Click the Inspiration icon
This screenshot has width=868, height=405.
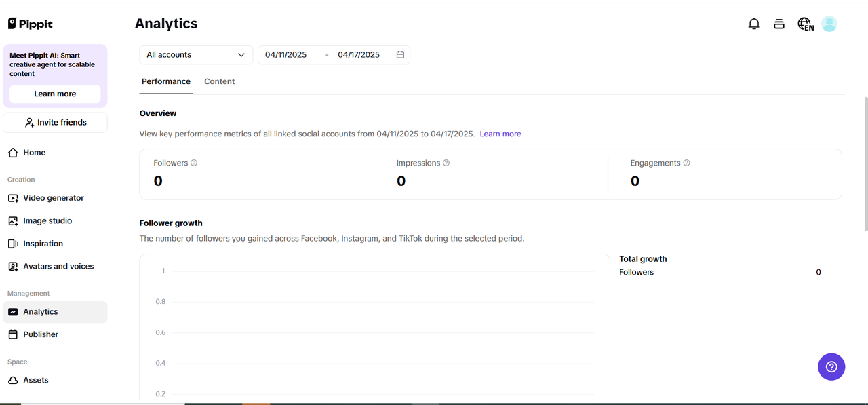click(13, 244)
